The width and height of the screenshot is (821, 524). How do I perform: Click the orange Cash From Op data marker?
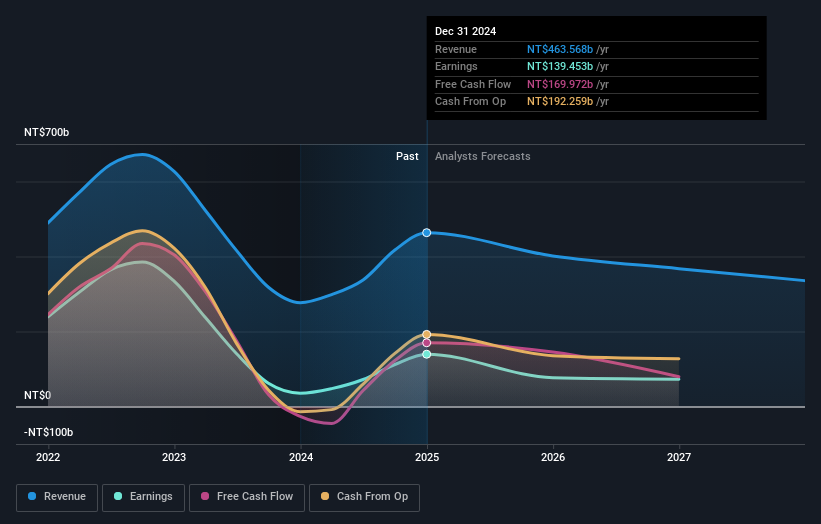pos(427,334)
